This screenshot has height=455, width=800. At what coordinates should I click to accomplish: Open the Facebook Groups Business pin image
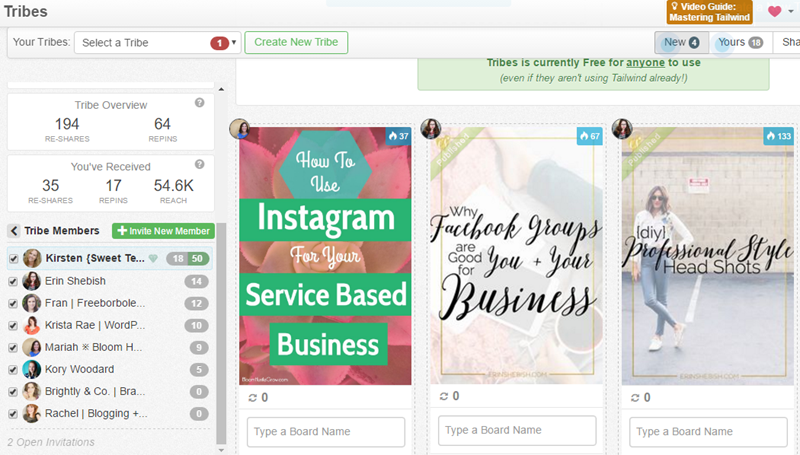click(x=516, y=255)
